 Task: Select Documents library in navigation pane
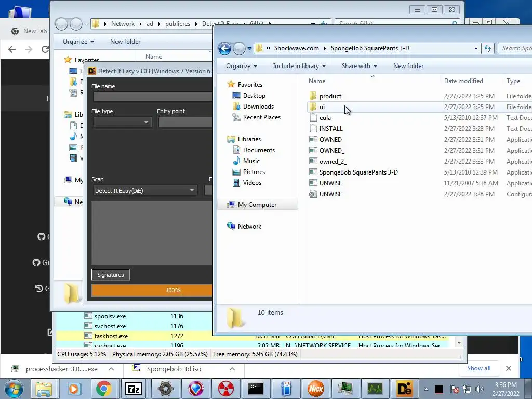[259, 150]
